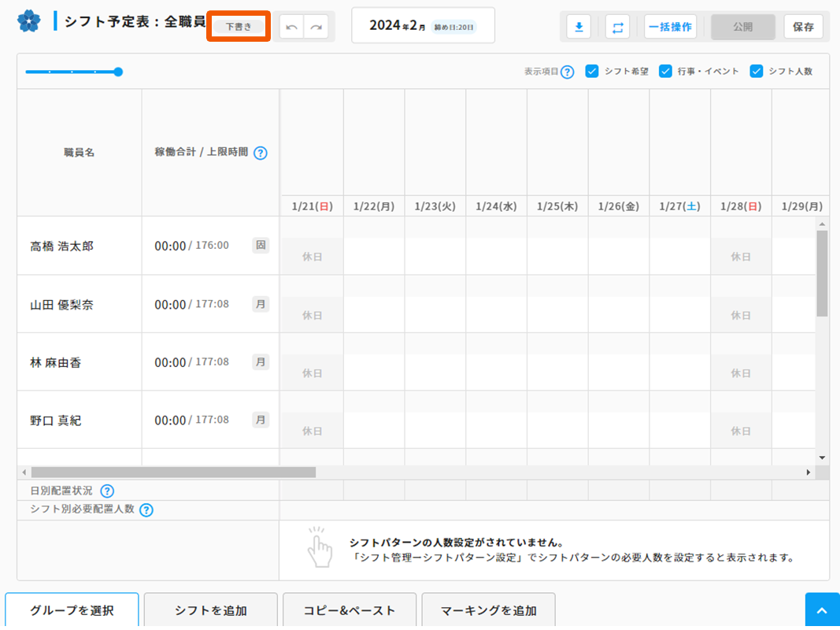The width and height of the screenshot is (840, 630).
Task: Expand the 一括操作 menu
Action: [670, 27]
